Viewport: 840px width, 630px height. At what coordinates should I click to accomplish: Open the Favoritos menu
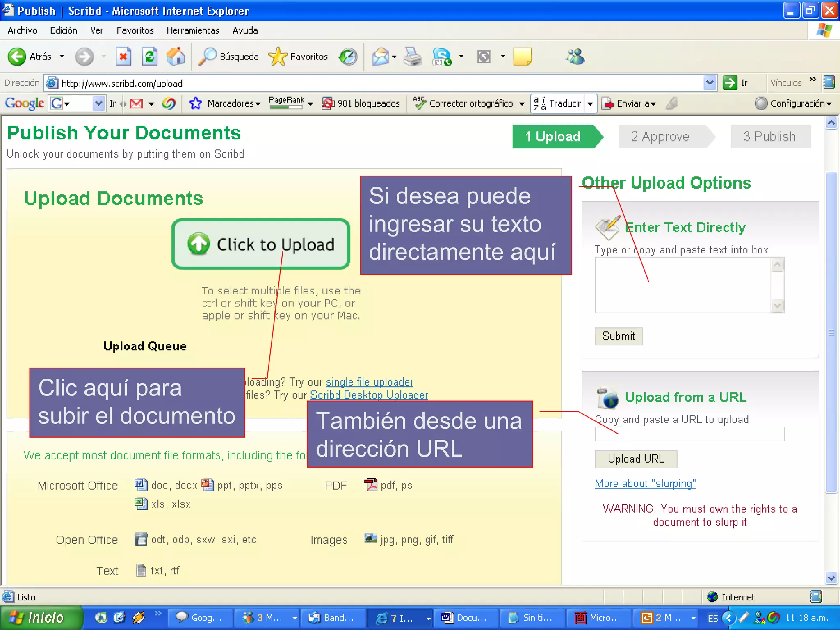click(135, 31)
